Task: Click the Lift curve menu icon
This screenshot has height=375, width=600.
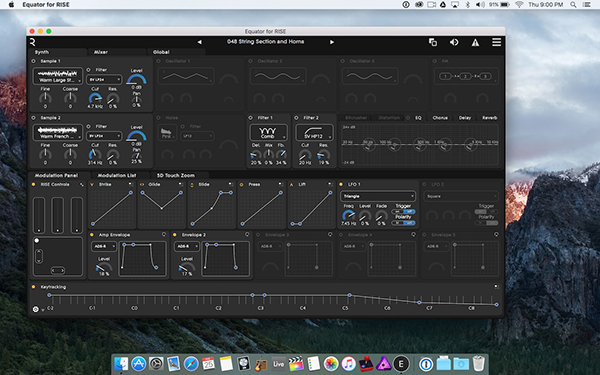Action: 330,184
